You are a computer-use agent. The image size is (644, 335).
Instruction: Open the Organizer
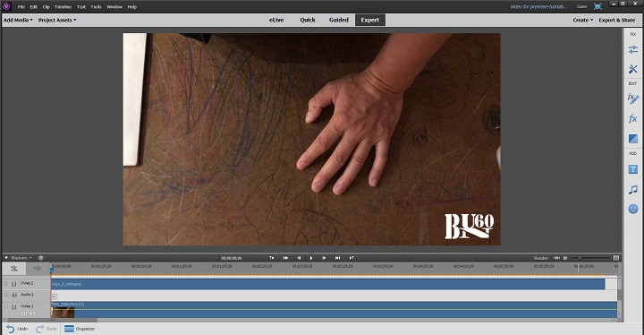[x=80, y=329]
